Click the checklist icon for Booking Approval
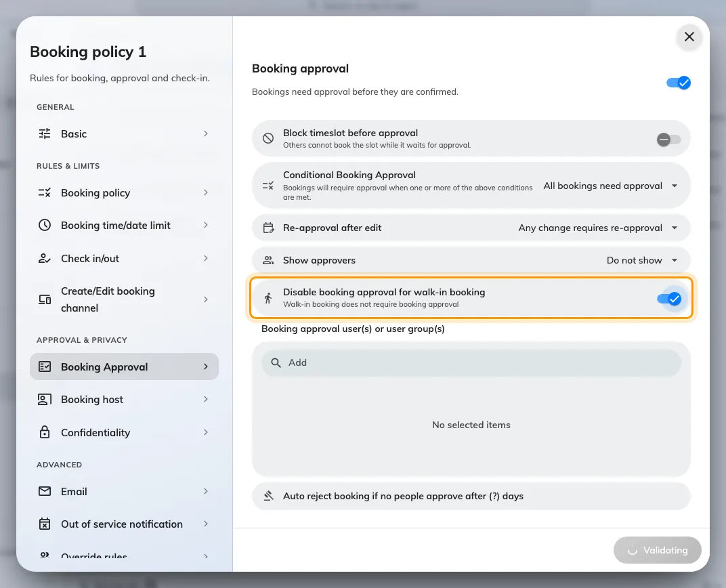This screenshot has width=726, height=588. pos(45,366)
